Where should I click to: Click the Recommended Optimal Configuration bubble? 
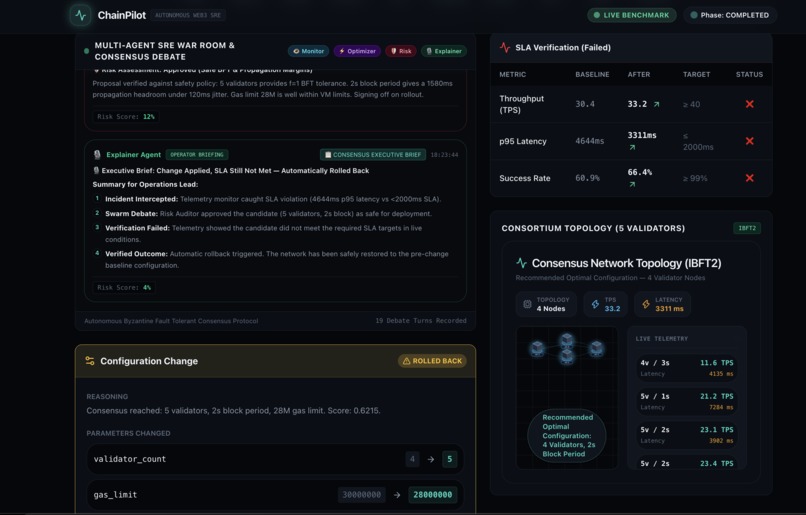click(x=566, y=435)
